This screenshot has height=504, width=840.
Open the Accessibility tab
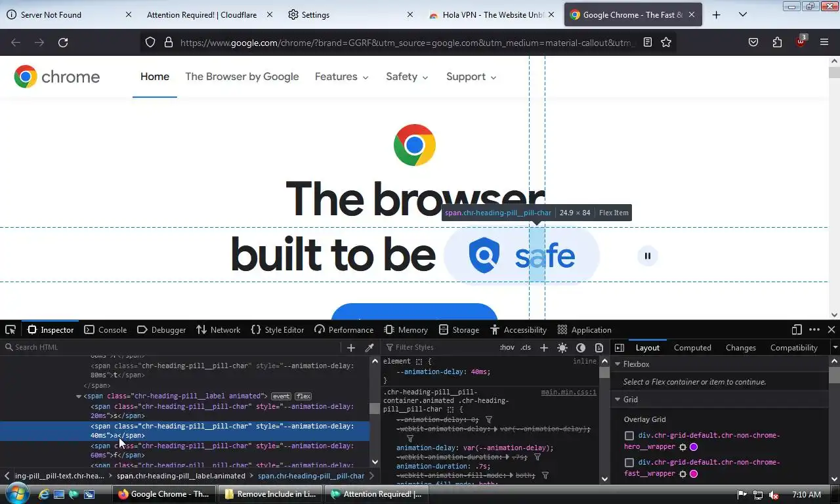[x=518, y=330]
